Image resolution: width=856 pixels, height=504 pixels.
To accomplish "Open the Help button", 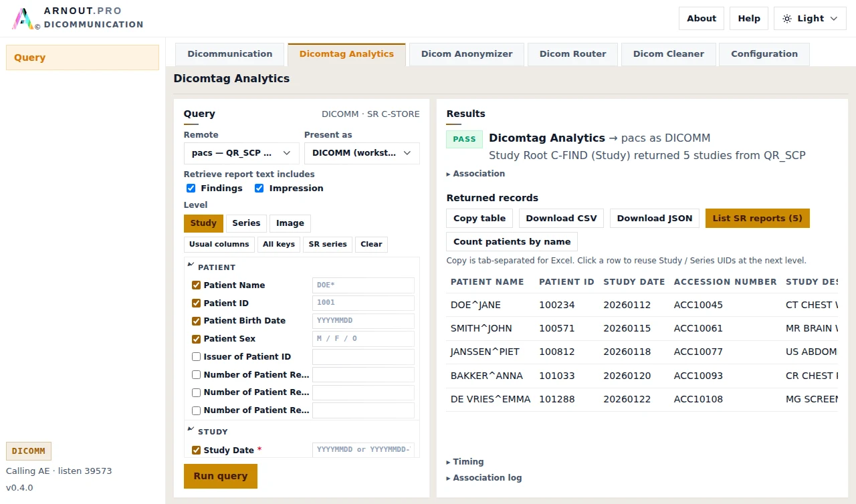I will pyautogui.click(x=749, y=19).
